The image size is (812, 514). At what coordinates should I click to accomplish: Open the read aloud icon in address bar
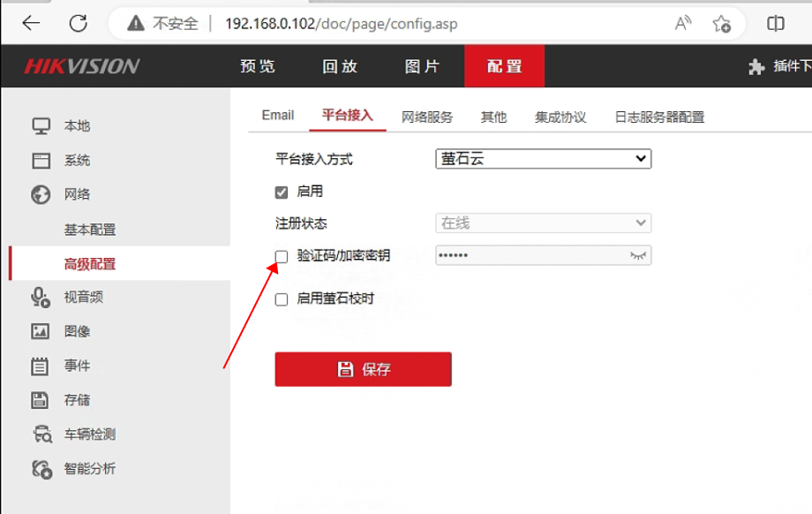(683, 23)
